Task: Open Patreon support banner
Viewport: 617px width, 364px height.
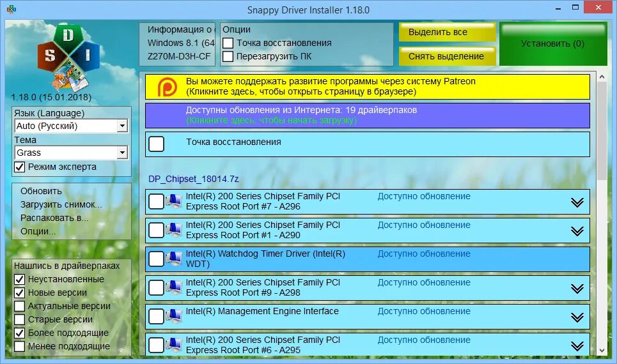Action: 368,87
